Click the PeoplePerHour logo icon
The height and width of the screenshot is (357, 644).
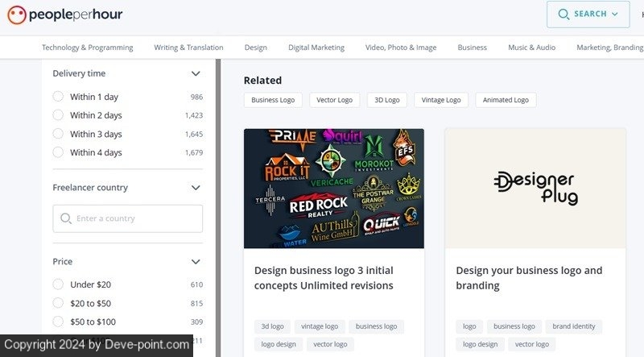[15, 14]
